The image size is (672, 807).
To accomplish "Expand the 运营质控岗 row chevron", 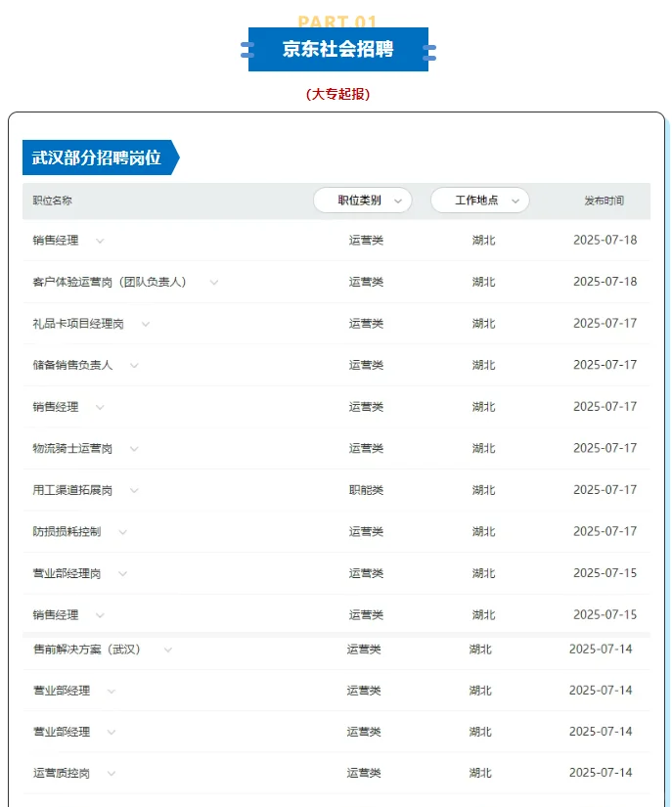I will 112,774.
